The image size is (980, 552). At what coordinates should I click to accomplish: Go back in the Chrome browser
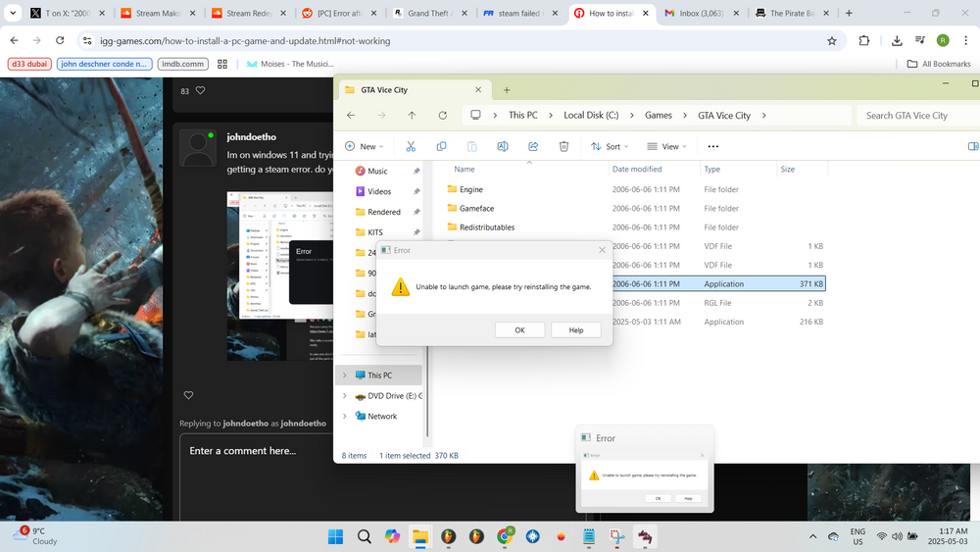pyautogui.click(x=15, y=40)
